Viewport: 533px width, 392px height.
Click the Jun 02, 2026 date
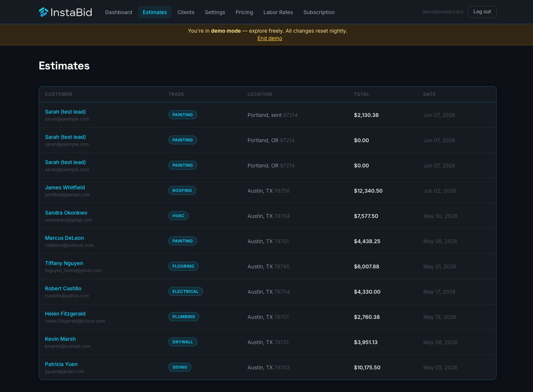click(440, 191)
